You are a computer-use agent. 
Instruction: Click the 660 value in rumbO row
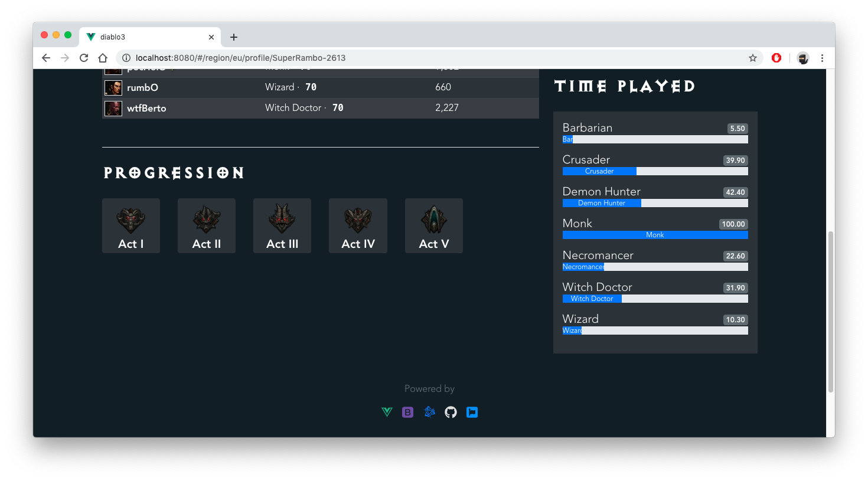(443, 87)
